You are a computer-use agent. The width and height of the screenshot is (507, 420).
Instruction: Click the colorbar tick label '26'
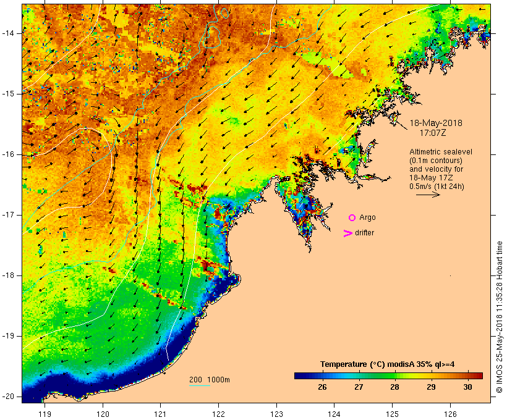tap(322, 387)
